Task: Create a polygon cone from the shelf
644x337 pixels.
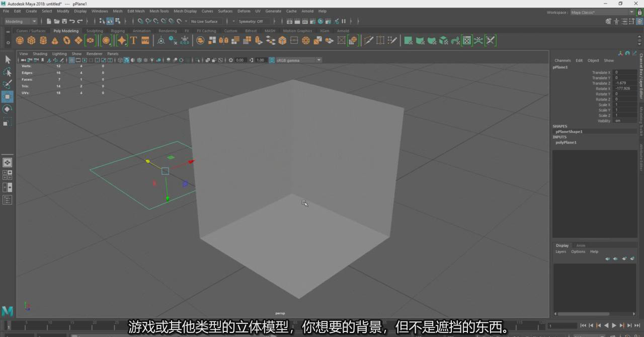Action: (55, 40)
